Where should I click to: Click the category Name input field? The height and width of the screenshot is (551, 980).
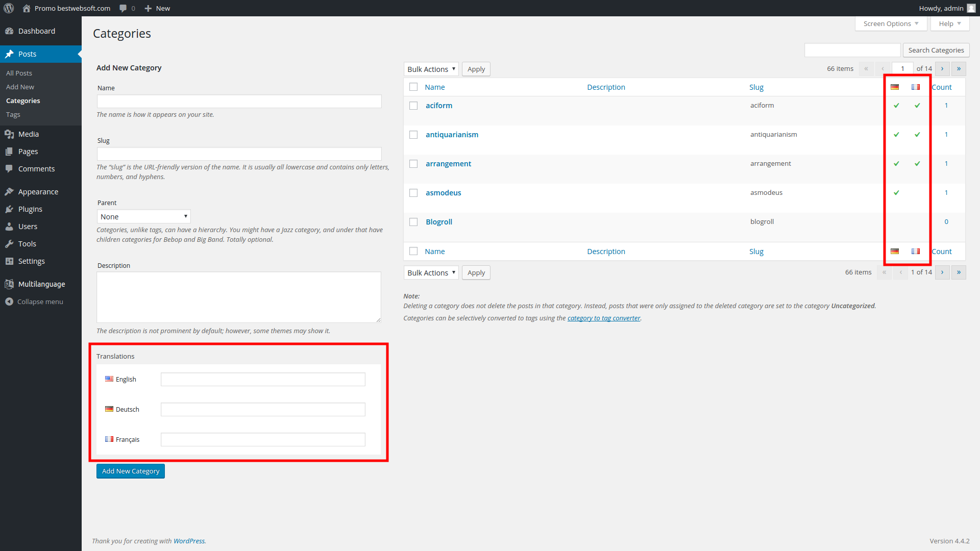pyautogui.click(x=239, y=101)
